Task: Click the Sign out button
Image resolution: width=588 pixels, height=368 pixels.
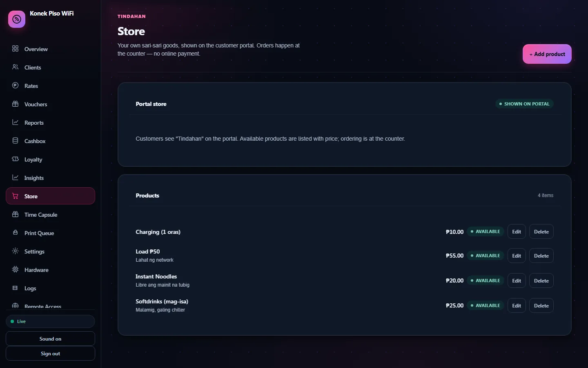Action: click(50, 353)
